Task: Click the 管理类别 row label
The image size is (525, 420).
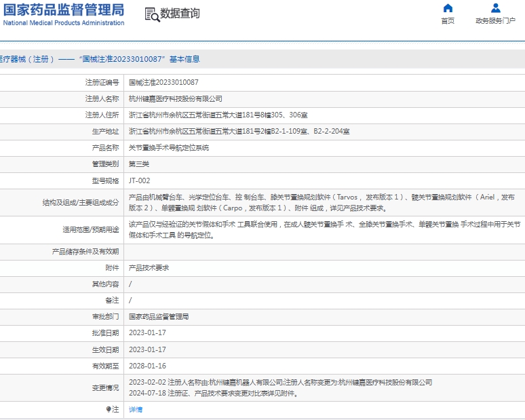Action: coord(105,164)
